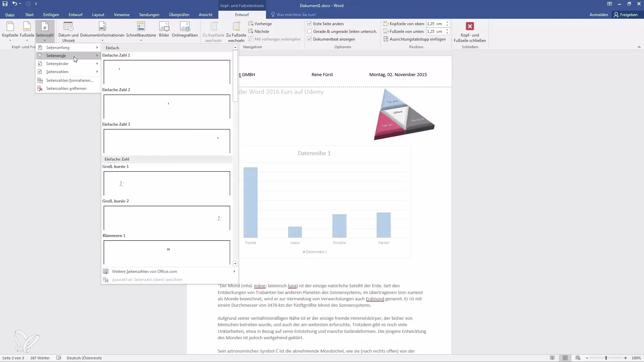Click Seite 2 von 3 status

pos(13,358)
